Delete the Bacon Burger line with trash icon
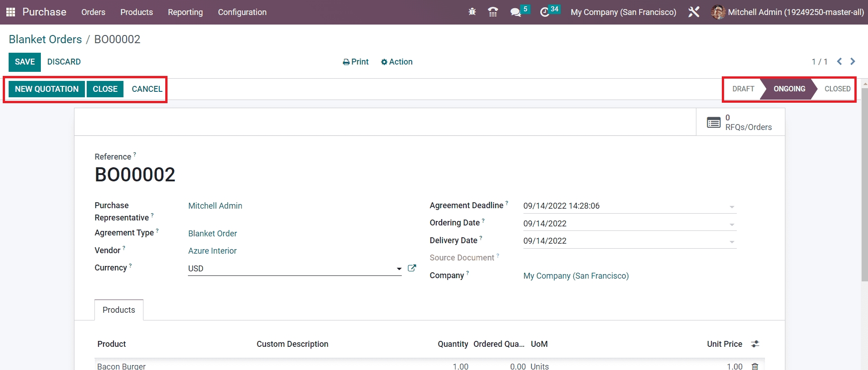Viewport: 868px width, 370px height. (755, 366)
